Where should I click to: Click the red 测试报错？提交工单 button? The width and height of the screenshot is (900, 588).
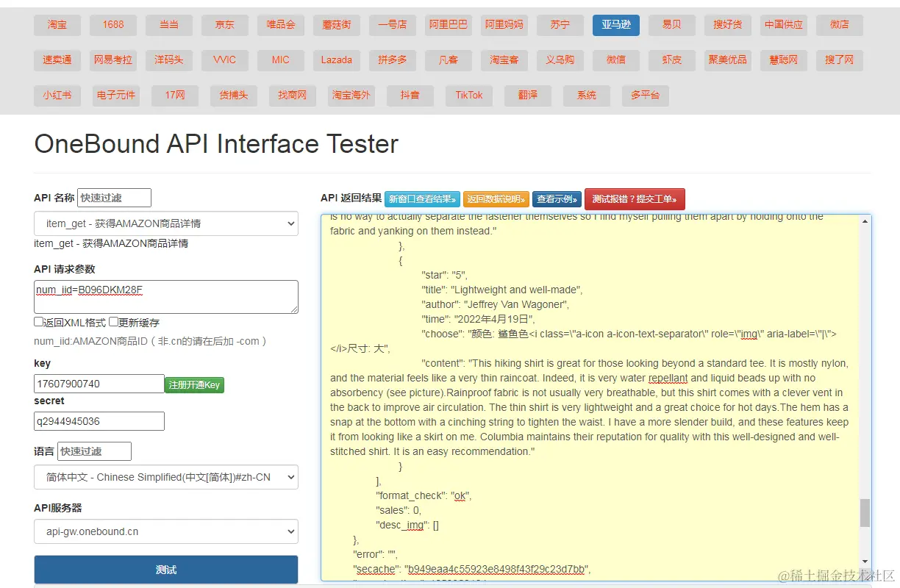(x=635, y=199)
